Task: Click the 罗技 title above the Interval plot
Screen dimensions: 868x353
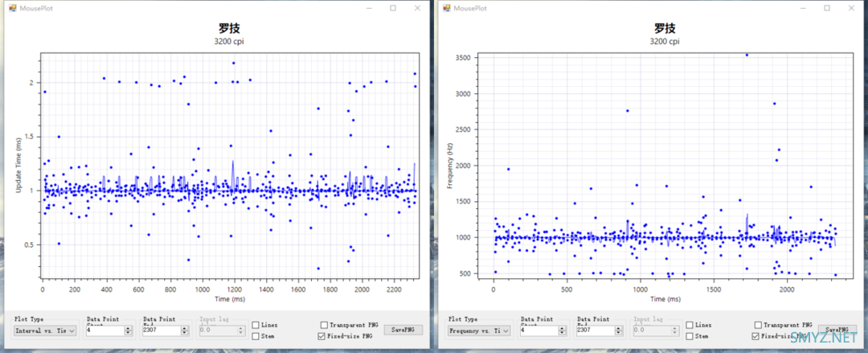Action: pyautogui.click(x=229, y=27)
